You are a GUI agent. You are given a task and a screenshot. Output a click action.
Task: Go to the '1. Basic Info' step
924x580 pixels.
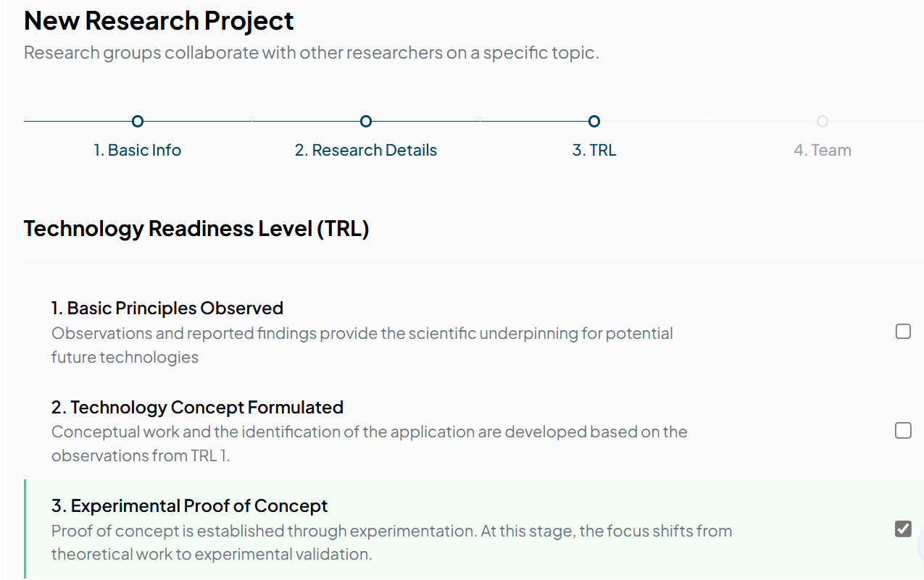click(138, 151)
